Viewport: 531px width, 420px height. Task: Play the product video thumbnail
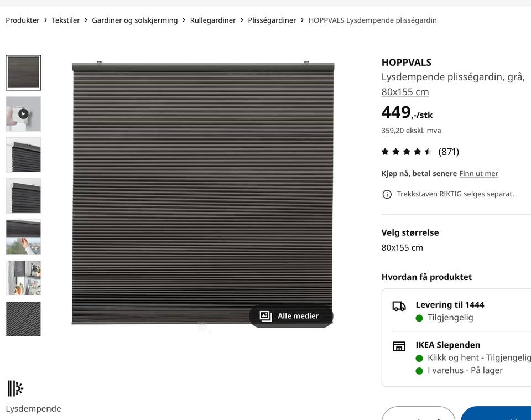coord(23,114)
